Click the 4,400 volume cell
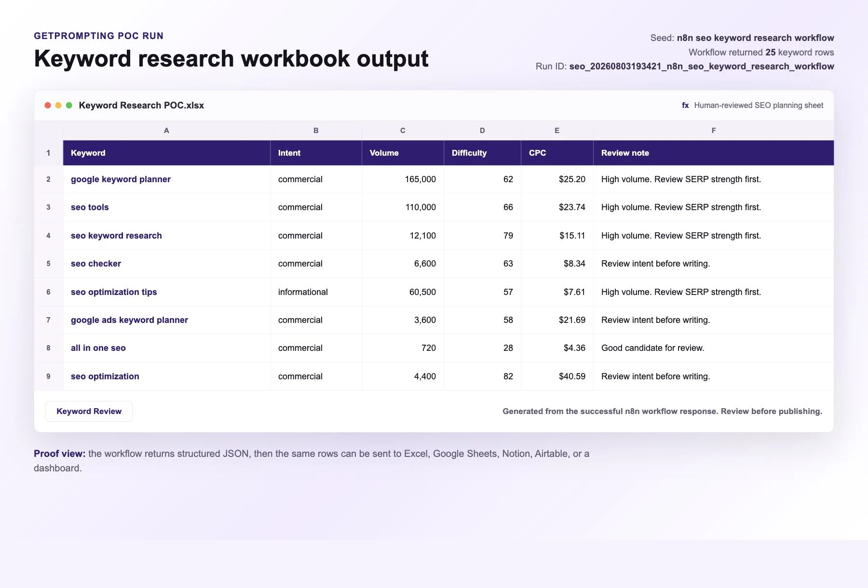Image resolution: width=868 pixels, height=588 pixels. [403, 376]
